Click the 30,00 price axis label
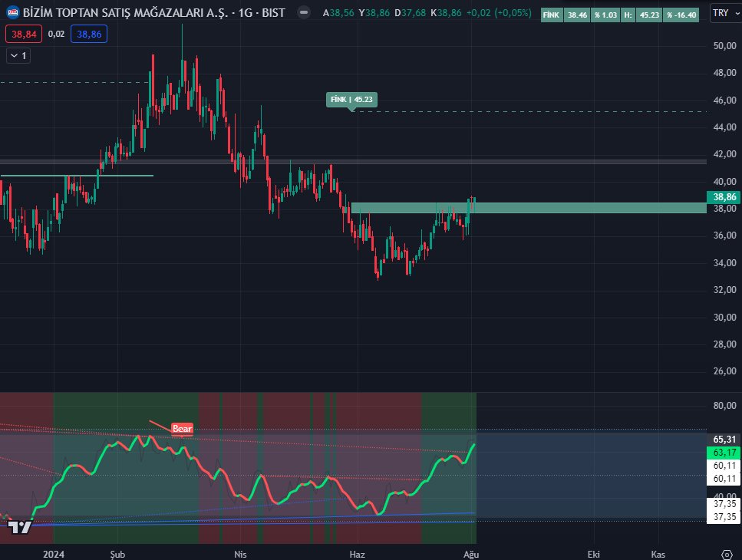 (724, 318)
